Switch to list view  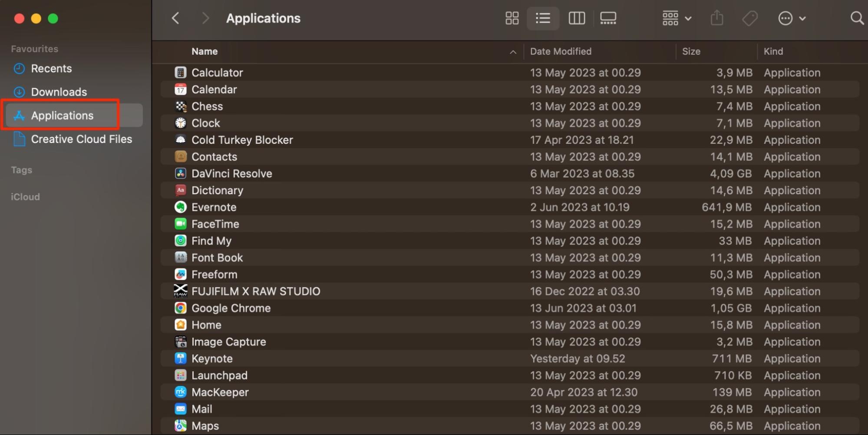tap(543, 18)
